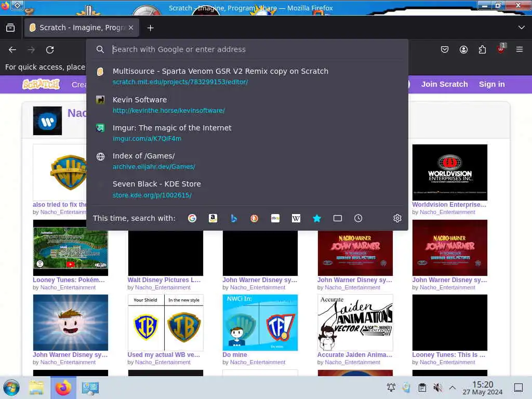Close the Scratch tab
This screenshot has height=399, width=532.
tap(131, 28)
